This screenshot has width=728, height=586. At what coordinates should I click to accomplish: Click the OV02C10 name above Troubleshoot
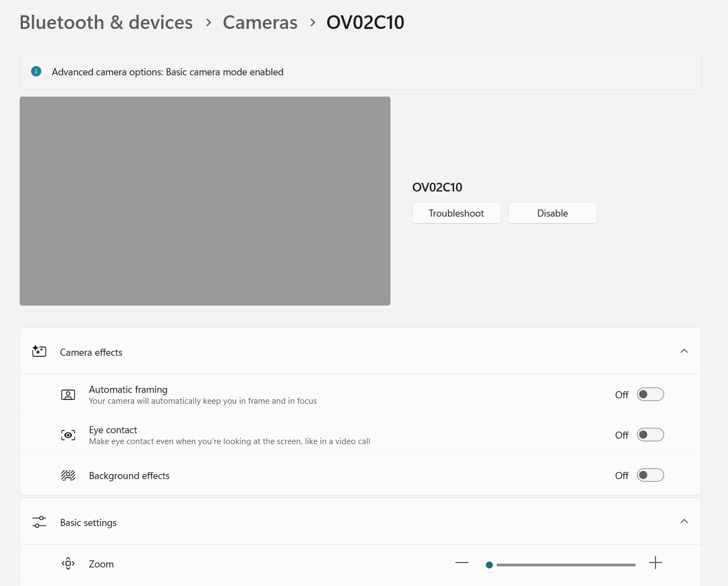tap(437, 187)
